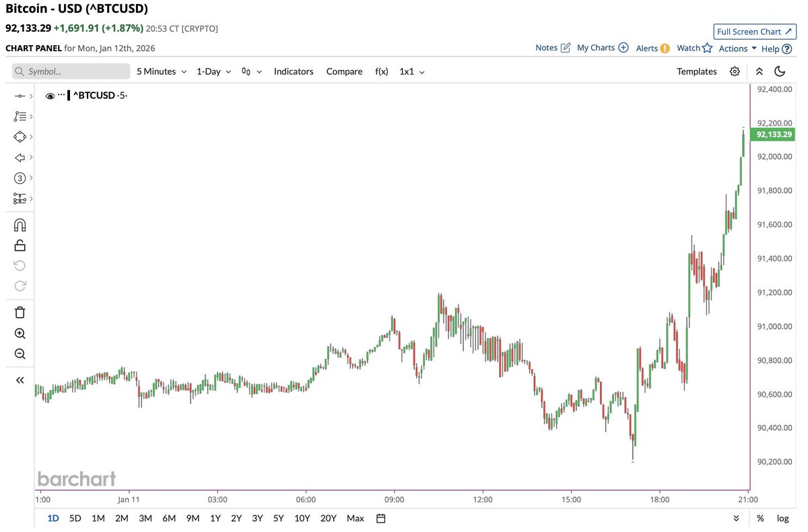Collapse the drawing toolbar with double chevrons
Image resolution: width=808 pixels, height=532 pixels.
tap(20, 379)
